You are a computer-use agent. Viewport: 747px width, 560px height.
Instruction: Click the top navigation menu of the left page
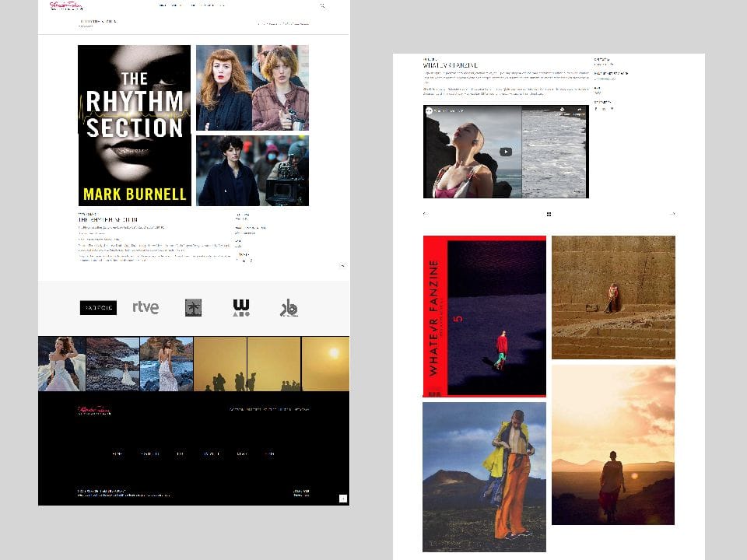coord(192,5)
